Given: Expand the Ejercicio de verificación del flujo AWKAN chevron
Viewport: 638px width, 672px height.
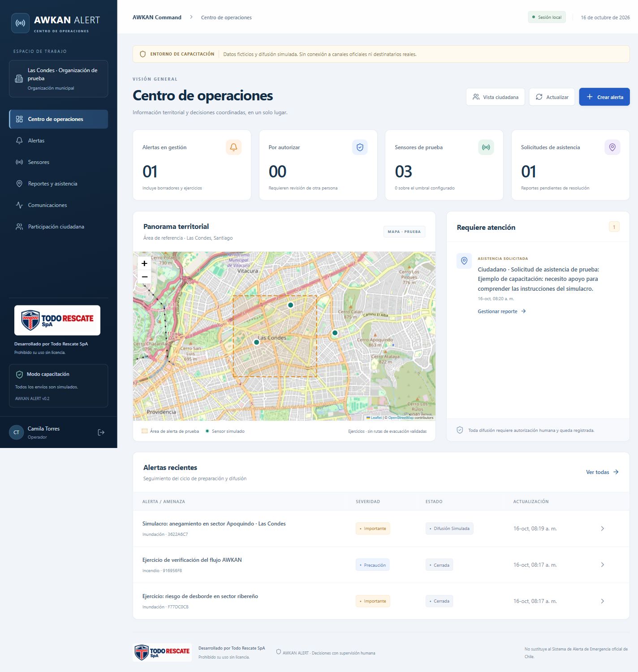Looking at the screenshot, I should point(603,565).
